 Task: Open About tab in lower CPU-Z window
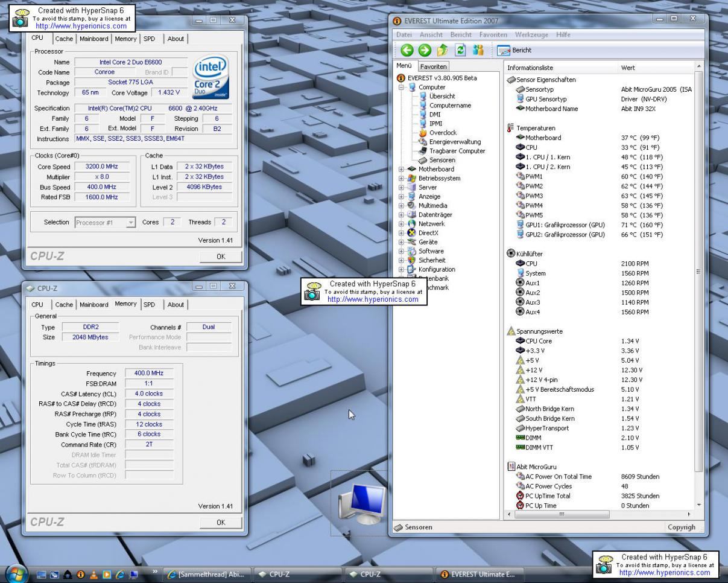(176, 305)
